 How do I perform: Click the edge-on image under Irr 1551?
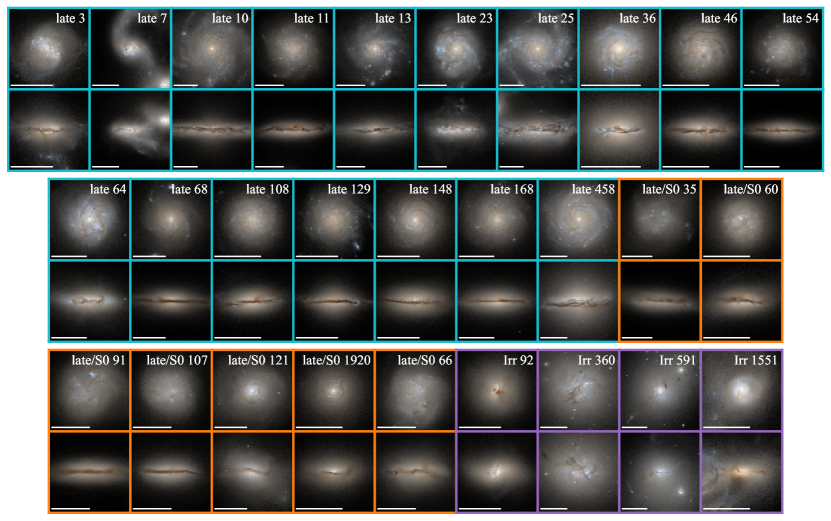741,472
